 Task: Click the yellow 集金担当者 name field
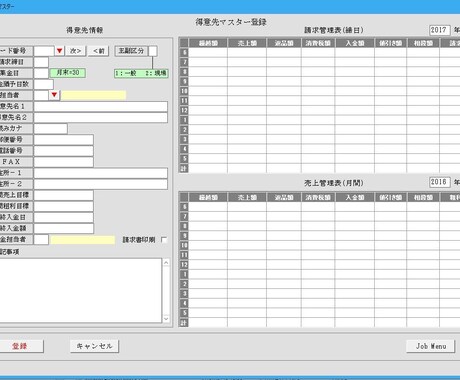(83, 240)
